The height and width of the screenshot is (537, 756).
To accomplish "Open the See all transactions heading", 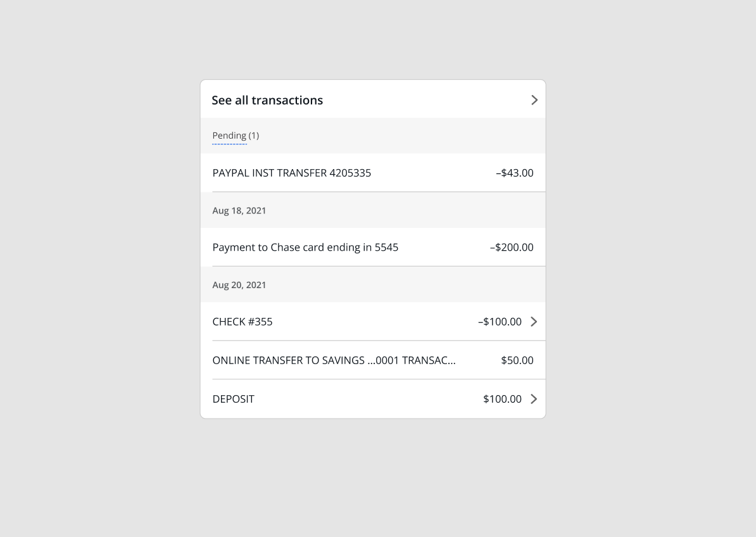I will (267, 100).
